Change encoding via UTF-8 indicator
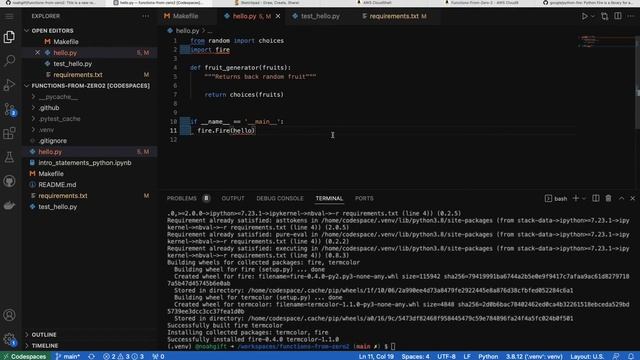Viewport: 640px width, 360px height. 447,356
